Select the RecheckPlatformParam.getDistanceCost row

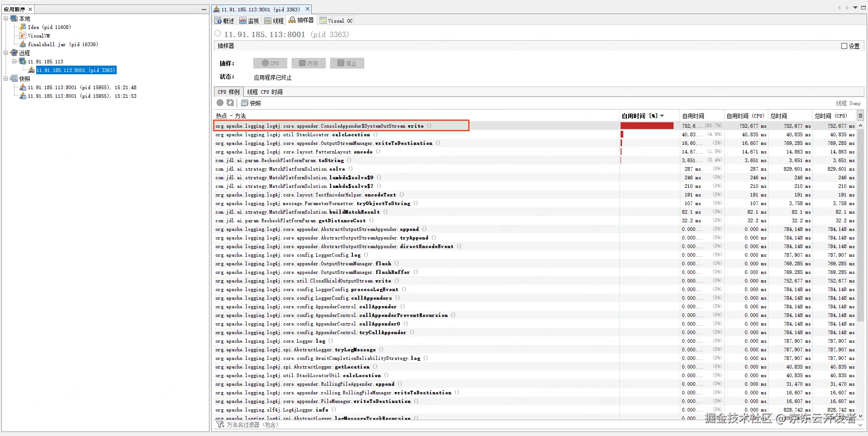535,220
